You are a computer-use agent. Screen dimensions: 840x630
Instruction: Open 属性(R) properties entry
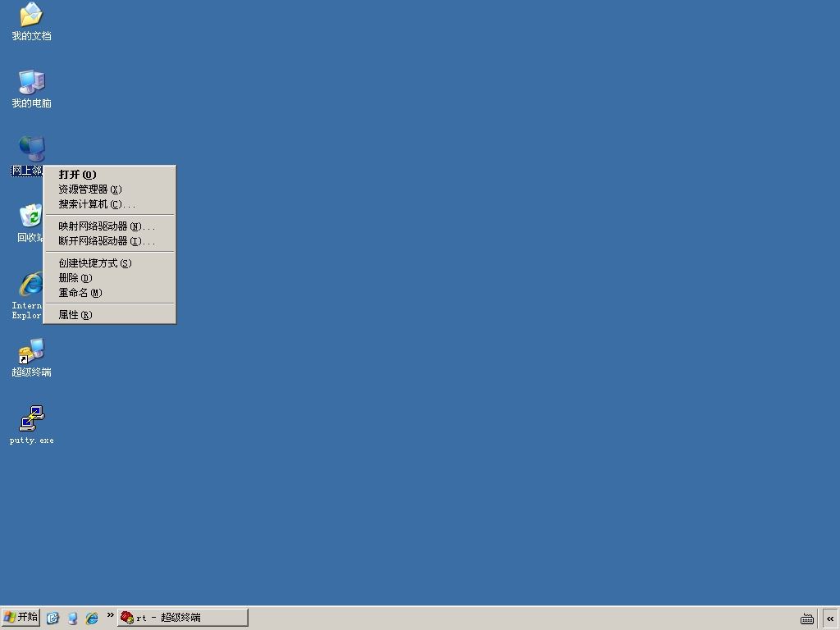[x=109, y=315]
